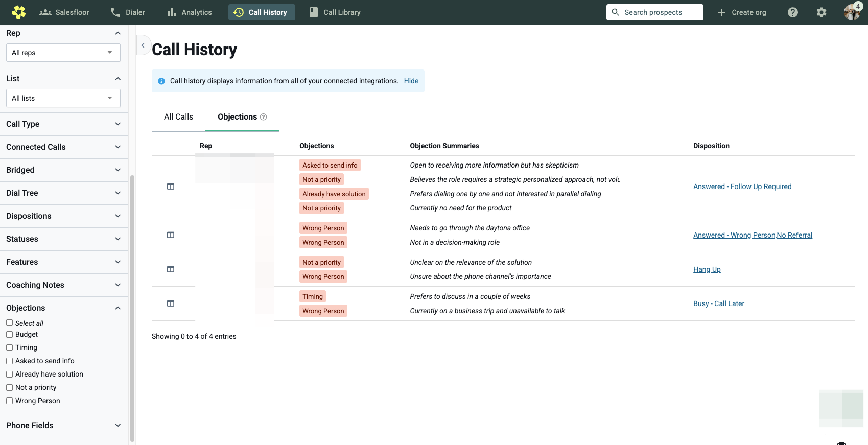This screenshot has height=445, width=868.
Task: Open the settings gear icon
Action: (x=822, y=12)
